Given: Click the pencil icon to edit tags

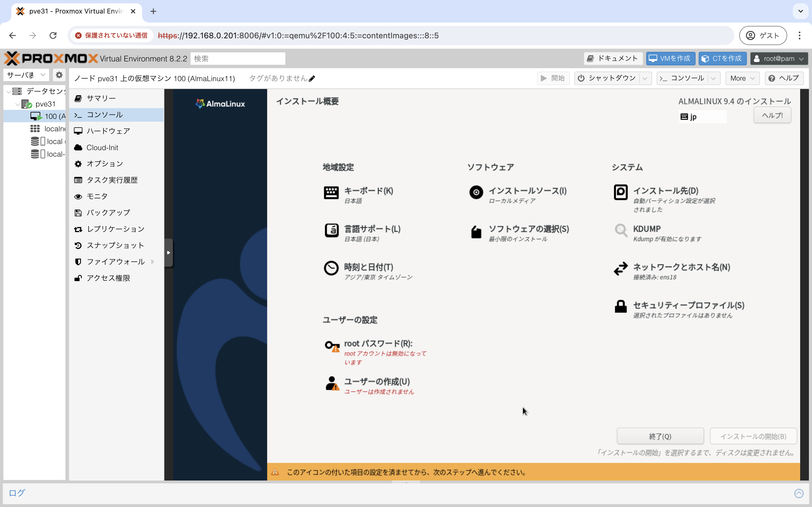Looking at the screenshot, I should [312, 79].
